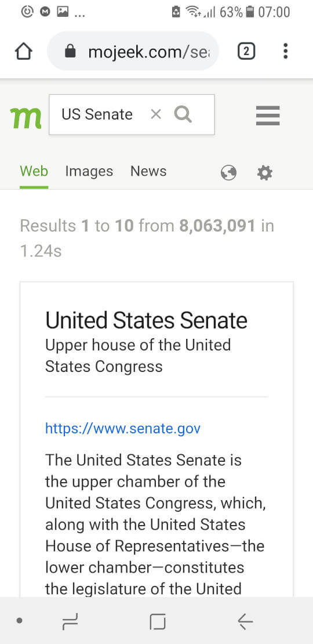This screenshot has width=313, height=644.
Task: Open search settings gear icon
Action: coord(264,173)
